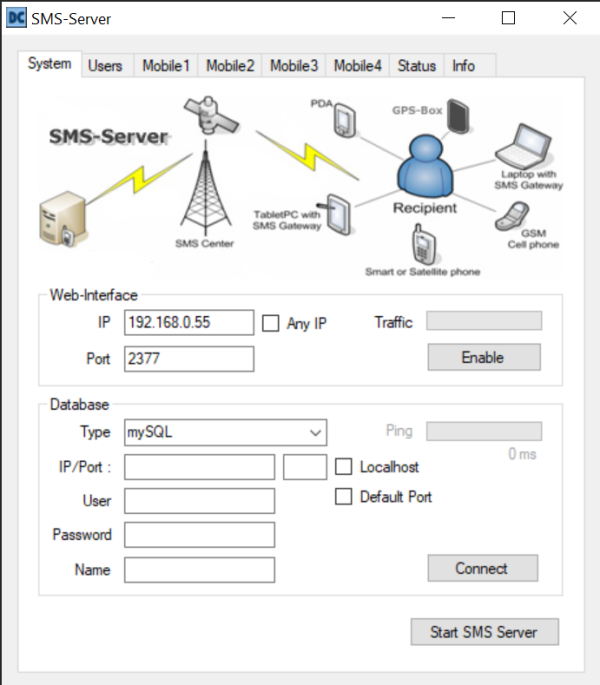
Task: Click the Connect button
Action: pyautogui.click(x=482, y=568)
